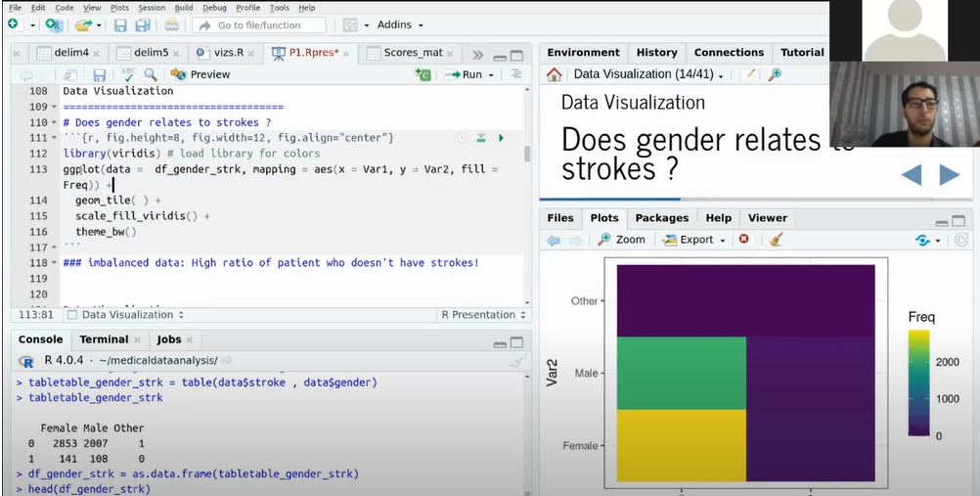Click the Run button
980x496 pixels.
tap(464, 74)
